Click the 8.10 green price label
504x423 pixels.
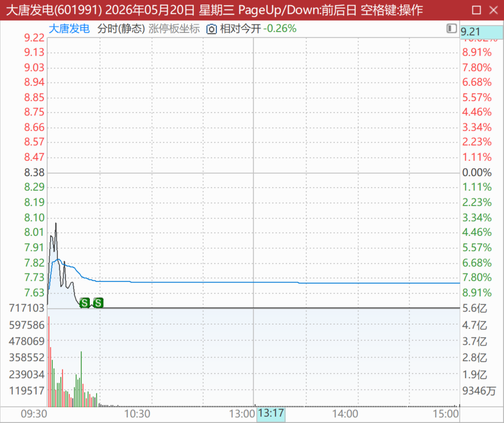click(35, 217)
